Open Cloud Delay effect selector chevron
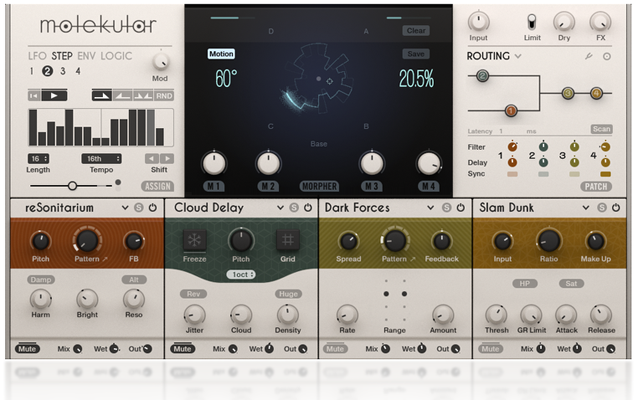The width and height of the screenshot is (638, 400). (280, 208)
